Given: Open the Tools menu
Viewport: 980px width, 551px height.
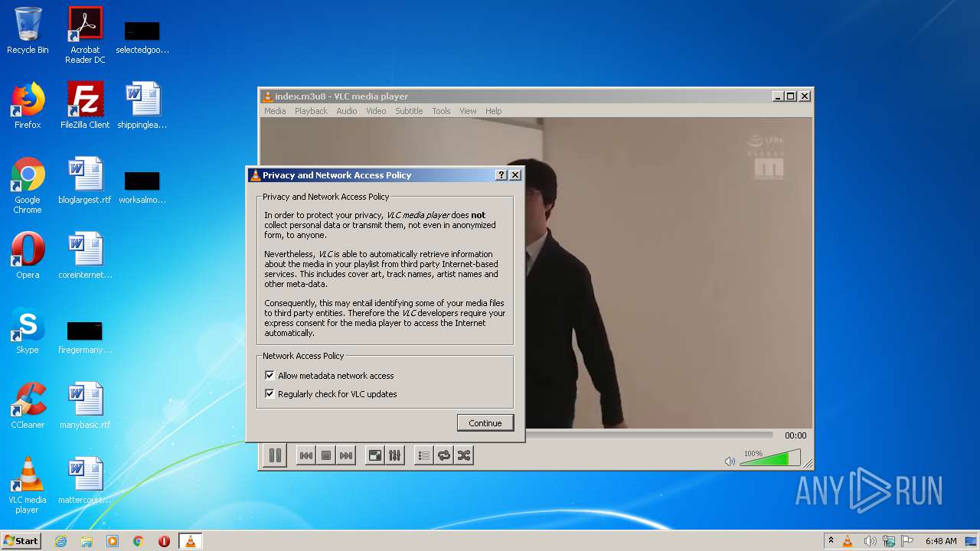Looking at the screenshot, I should tap(441, 111).
